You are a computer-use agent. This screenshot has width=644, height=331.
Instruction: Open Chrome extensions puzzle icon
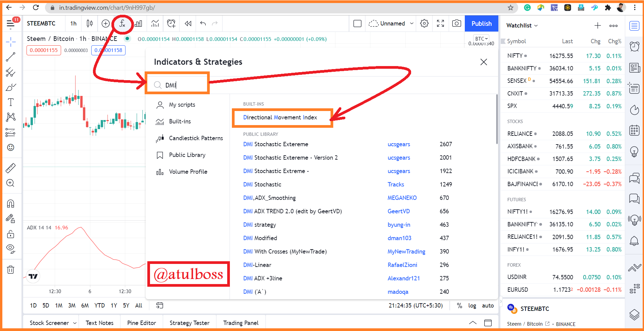click(608, 8)
